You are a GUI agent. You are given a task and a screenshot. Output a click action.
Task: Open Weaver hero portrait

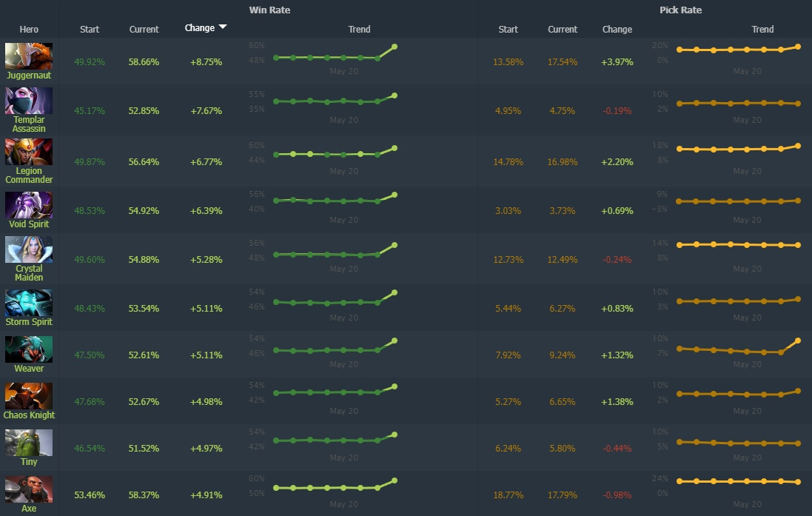click(28, 349)
